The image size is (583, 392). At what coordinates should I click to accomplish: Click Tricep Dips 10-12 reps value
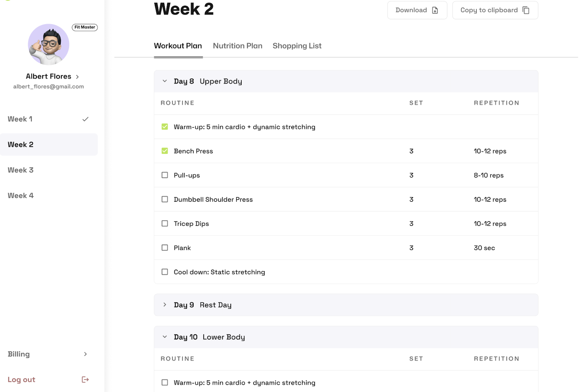pyautogui.click(x=490, y=223)
